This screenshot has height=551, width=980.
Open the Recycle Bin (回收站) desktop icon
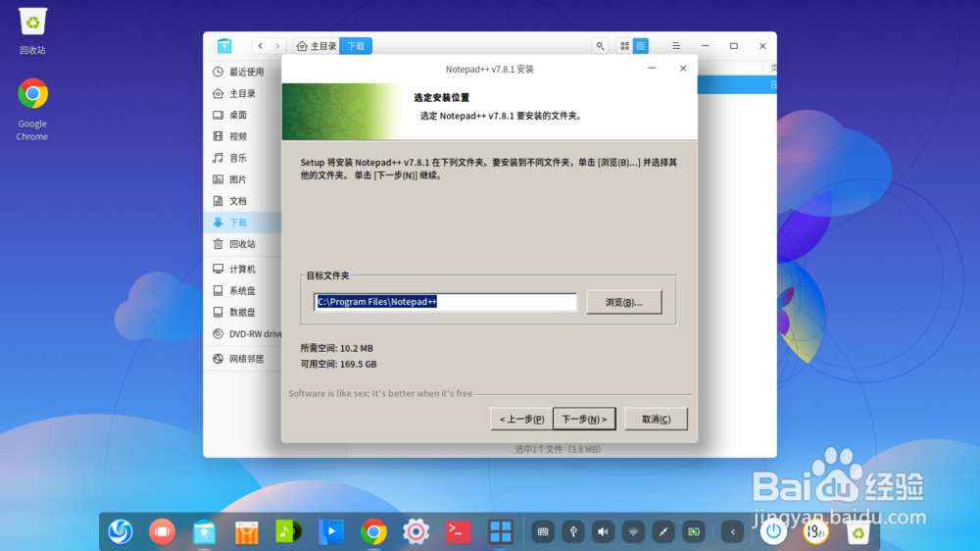[x=32, y=31]
